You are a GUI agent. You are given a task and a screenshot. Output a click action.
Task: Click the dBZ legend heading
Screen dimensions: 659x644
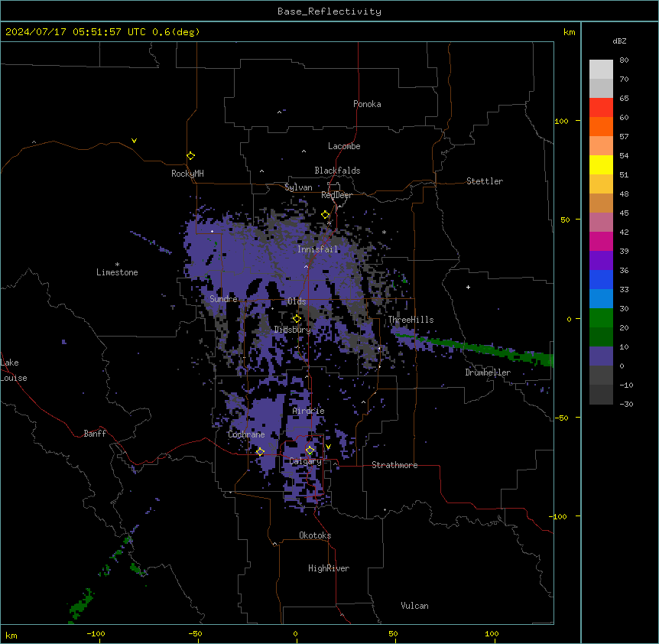coord(619,41)
